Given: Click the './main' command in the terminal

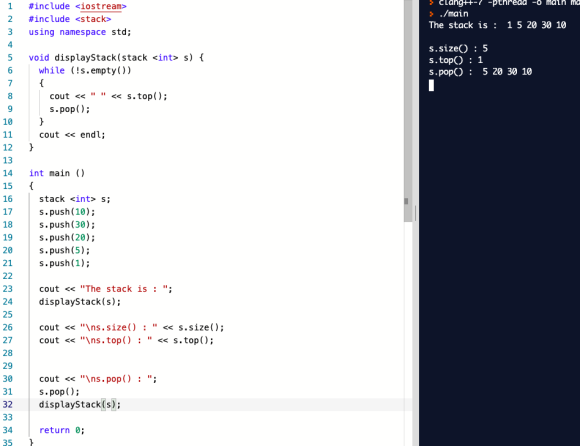Looking at the screenshot, I should click(453, 14).
